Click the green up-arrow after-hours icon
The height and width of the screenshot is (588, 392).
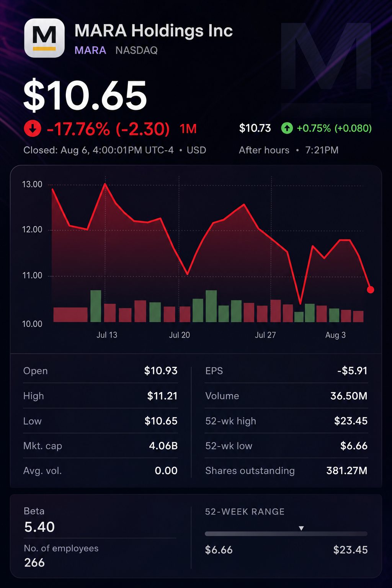tap(287, 128)
